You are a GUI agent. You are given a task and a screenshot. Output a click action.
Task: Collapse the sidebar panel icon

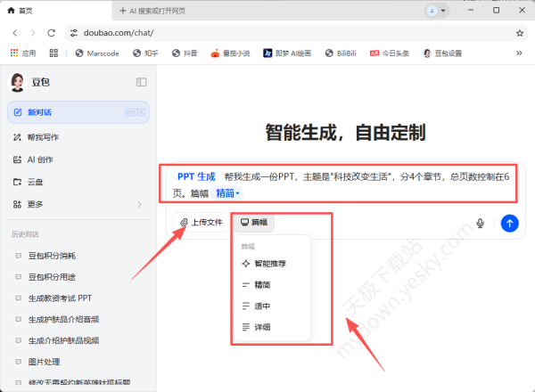(141, 82)
